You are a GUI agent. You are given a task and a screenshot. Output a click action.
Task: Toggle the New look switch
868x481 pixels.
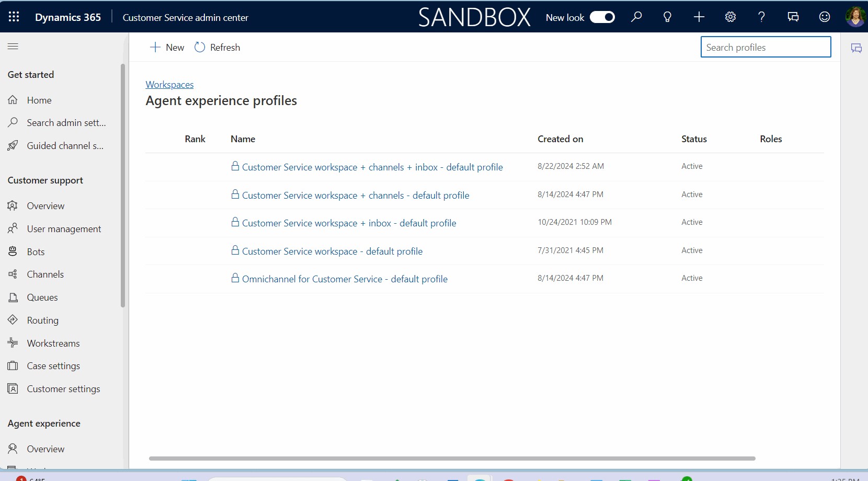click(602, 17)
